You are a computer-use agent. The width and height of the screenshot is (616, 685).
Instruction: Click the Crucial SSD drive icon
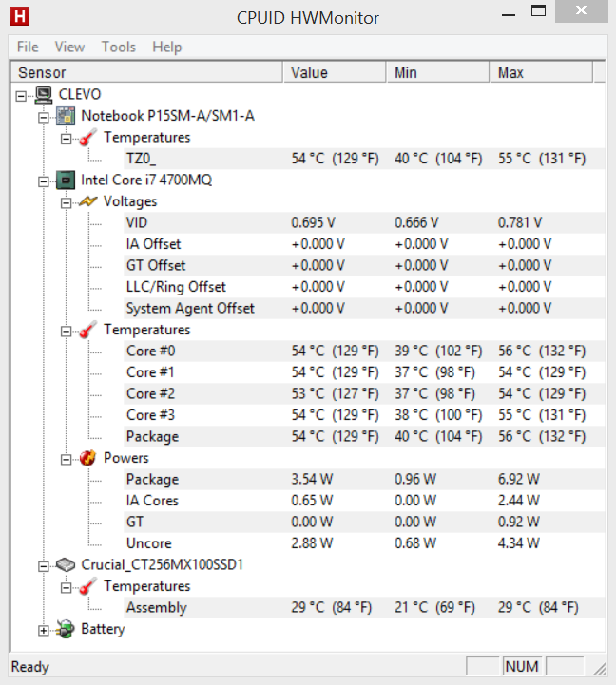pos(66,565)
